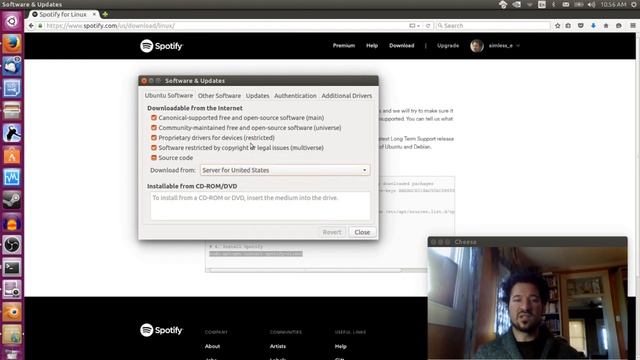
Task: Open Steam from the dock
Action: click(x=11, y=200)
